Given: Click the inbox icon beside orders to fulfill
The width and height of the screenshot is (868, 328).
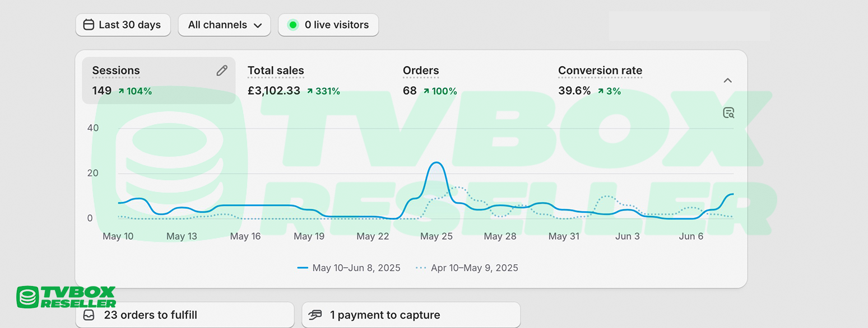Looking at the screenshot, I should tap(89, 315).
